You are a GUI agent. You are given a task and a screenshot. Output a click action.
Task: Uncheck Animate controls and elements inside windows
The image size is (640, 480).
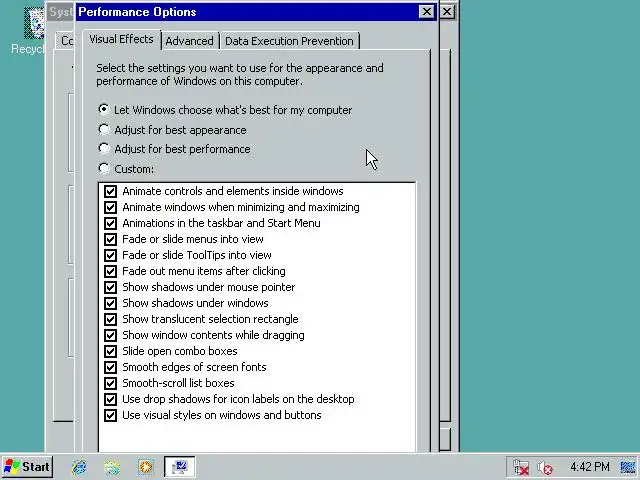[110, 191]
